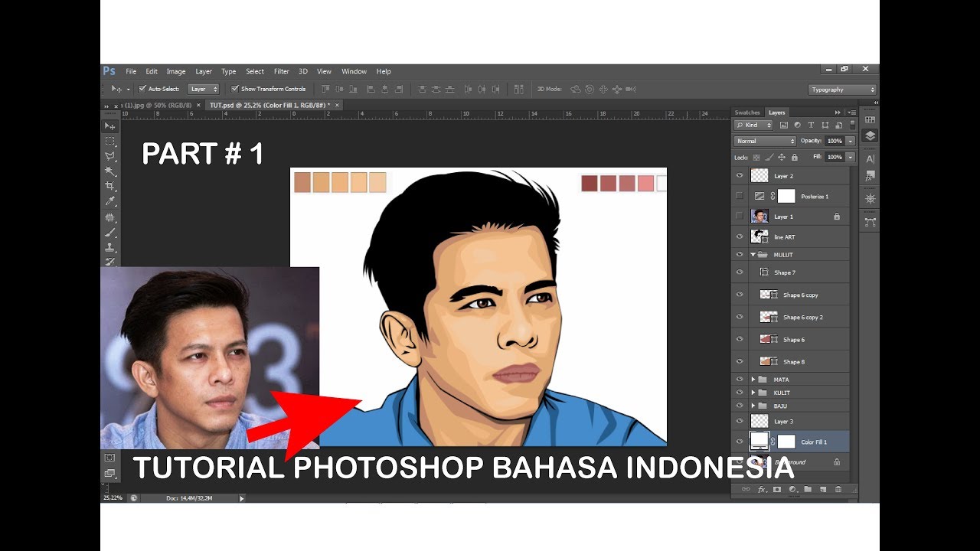Hide Layer 2 with its eye icon

pyautogui.click(x=740, y=175)
